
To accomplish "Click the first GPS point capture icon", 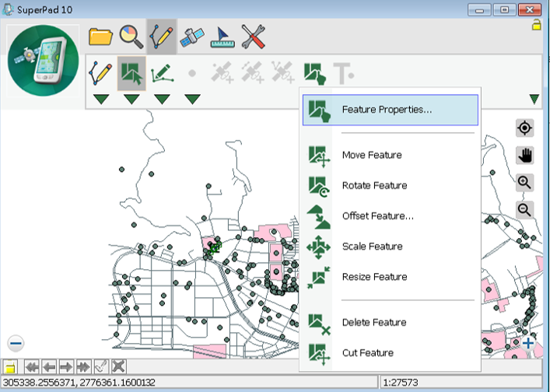I will [222, 72].
